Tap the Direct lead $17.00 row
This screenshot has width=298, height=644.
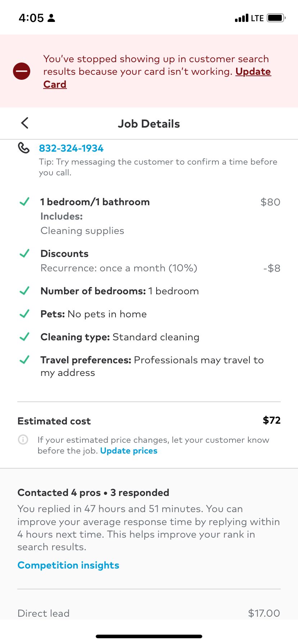pos(149,613)
